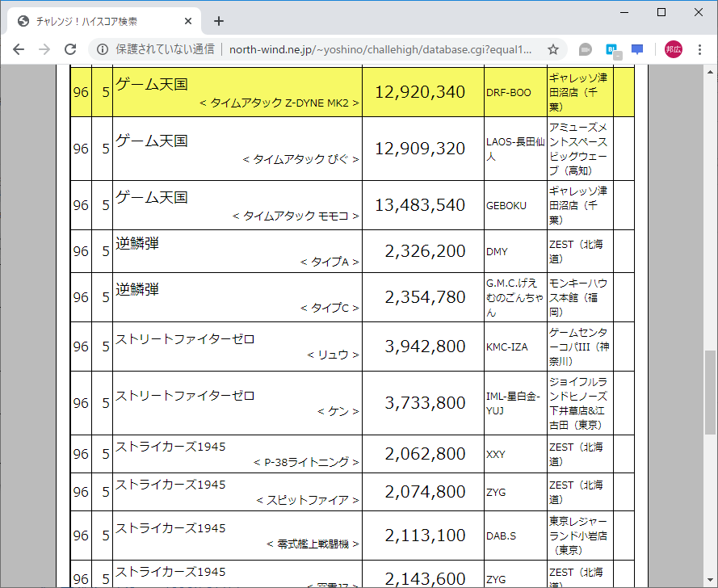
Task: Click the forward navigation arrow
Action: coord(44,49)
